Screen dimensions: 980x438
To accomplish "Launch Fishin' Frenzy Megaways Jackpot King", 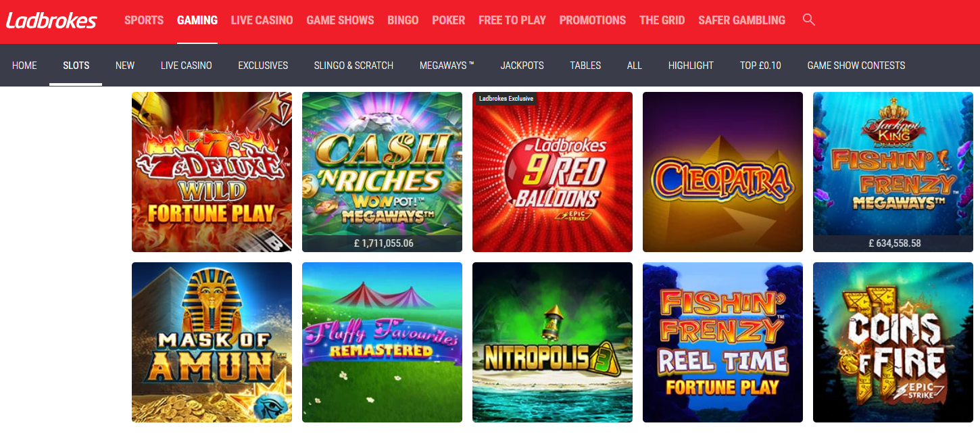I will [893, 172].
